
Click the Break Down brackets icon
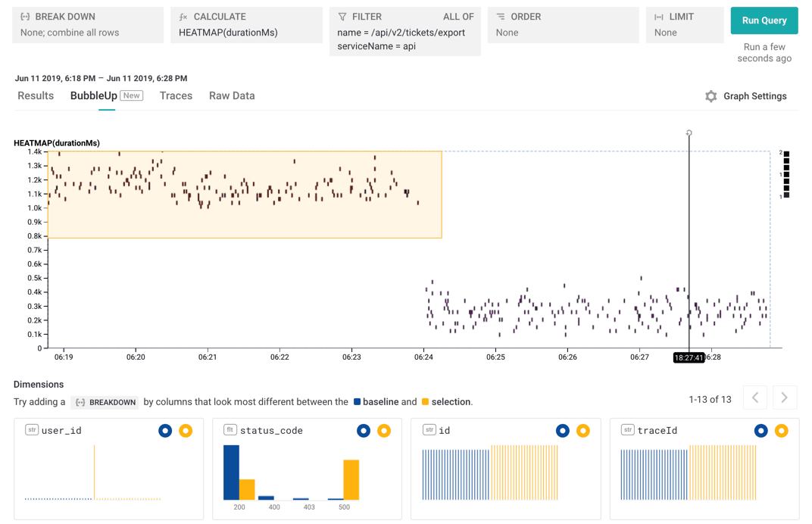point(25,17)
